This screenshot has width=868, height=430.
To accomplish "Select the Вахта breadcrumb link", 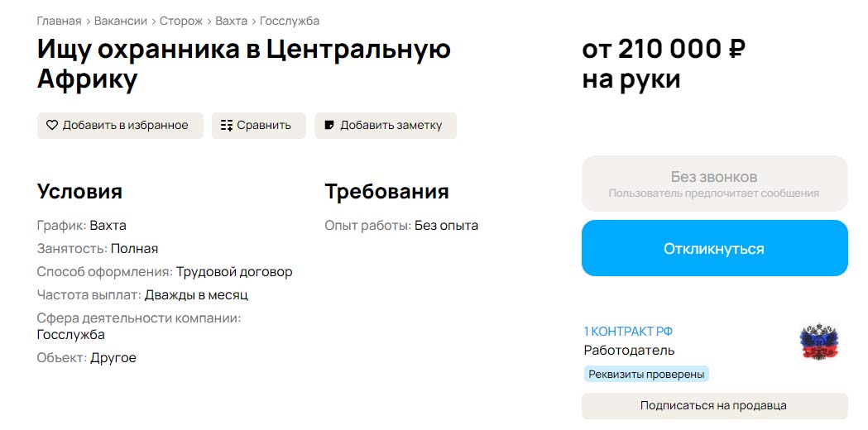I will point(231,21).
